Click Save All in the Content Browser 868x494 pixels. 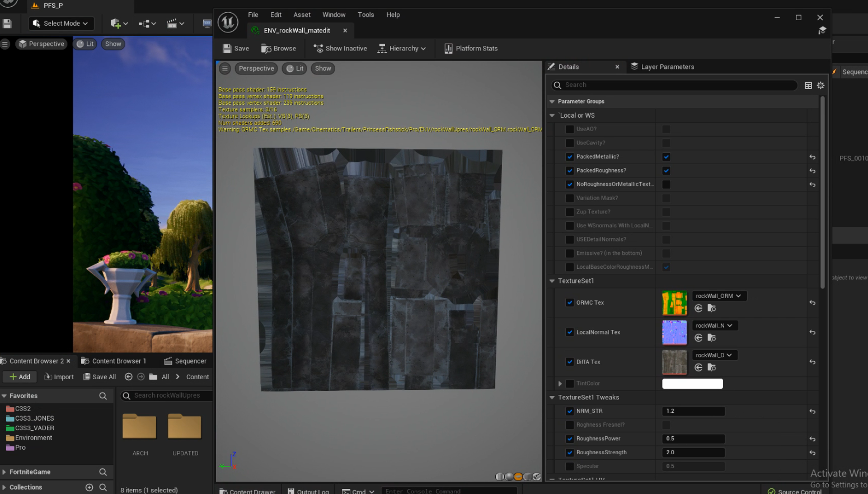[x=100, y=376]
